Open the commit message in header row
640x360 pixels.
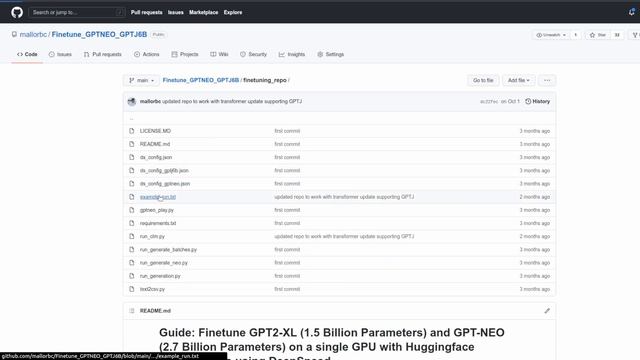[232, 101]
